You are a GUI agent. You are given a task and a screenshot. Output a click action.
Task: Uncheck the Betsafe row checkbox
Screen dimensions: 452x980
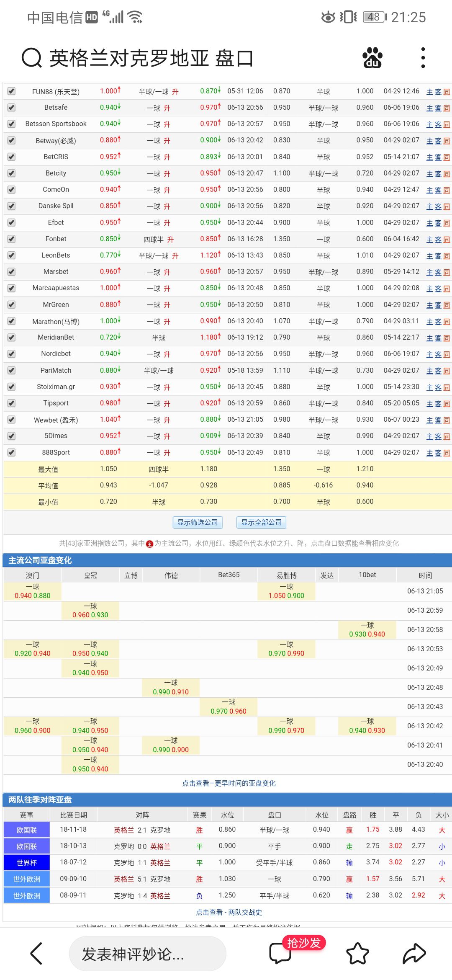tap(11, 108)
